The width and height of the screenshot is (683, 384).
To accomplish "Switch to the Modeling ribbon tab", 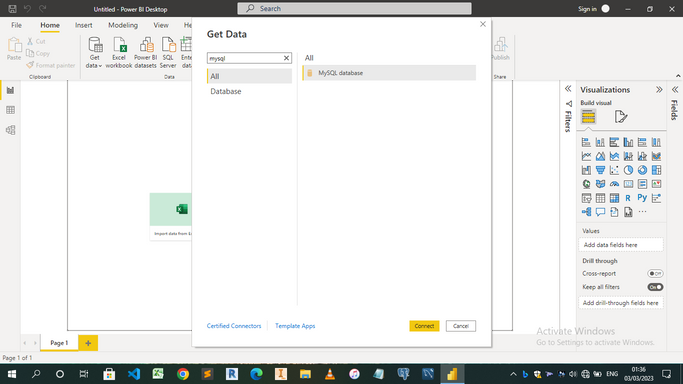I will click(123, 25).
